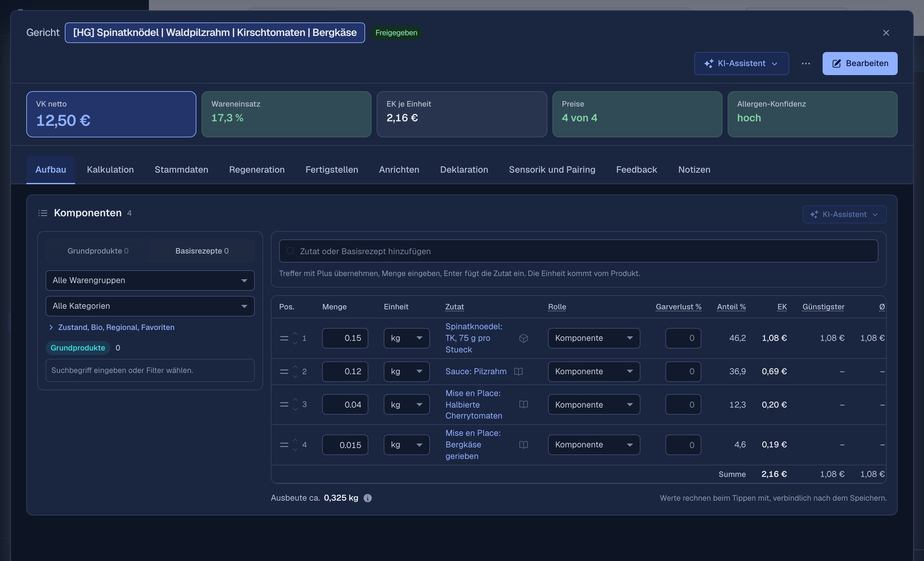Click the Grundprodukte filter chip
Viewport: 924px width, 561px height.
77,348
